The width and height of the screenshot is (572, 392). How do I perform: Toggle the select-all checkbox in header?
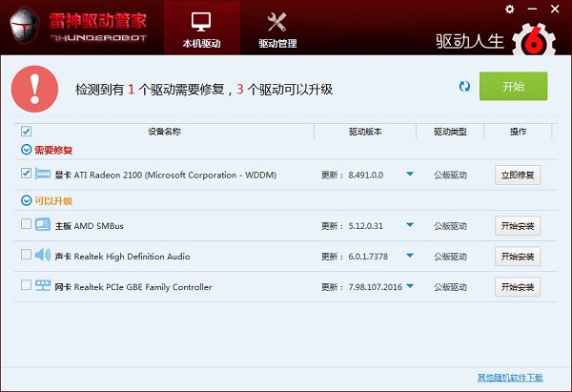(26, 132)
